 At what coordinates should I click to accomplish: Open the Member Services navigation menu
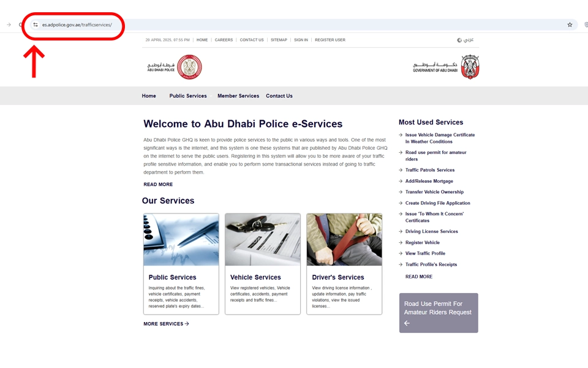click(x=238, y=96)
